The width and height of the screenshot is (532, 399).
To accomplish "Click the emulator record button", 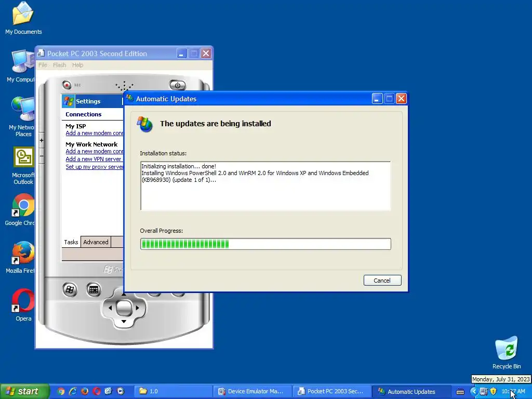I will (x=67, y=85).
